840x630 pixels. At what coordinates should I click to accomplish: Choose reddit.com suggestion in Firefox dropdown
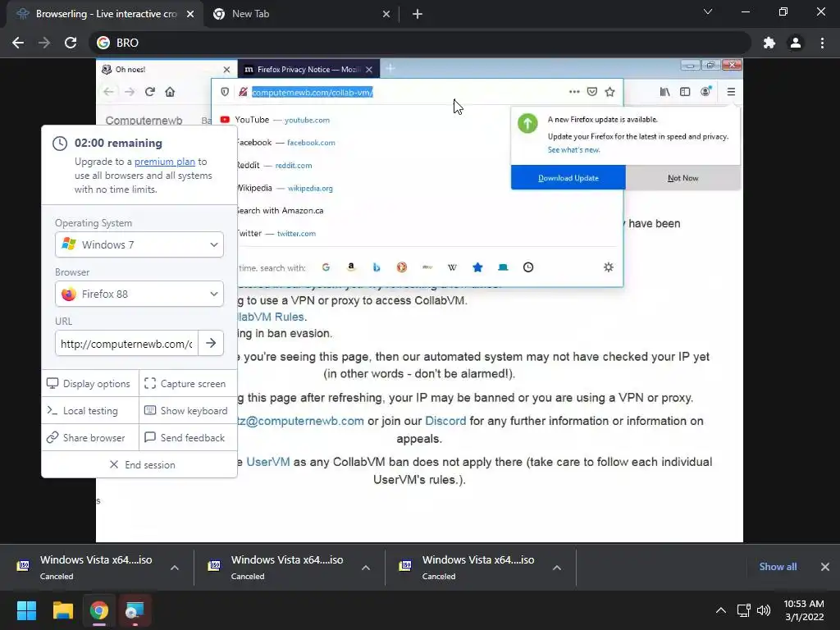coord(274,166)
